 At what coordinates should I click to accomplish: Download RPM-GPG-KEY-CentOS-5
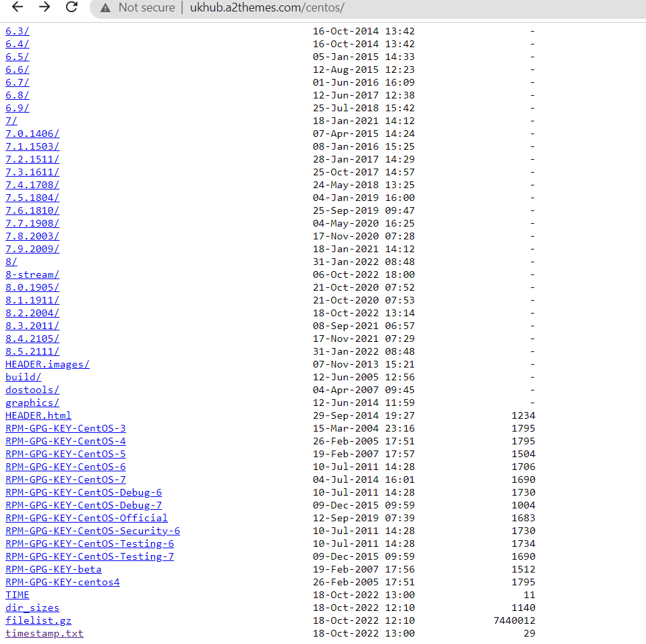(65, 454)
